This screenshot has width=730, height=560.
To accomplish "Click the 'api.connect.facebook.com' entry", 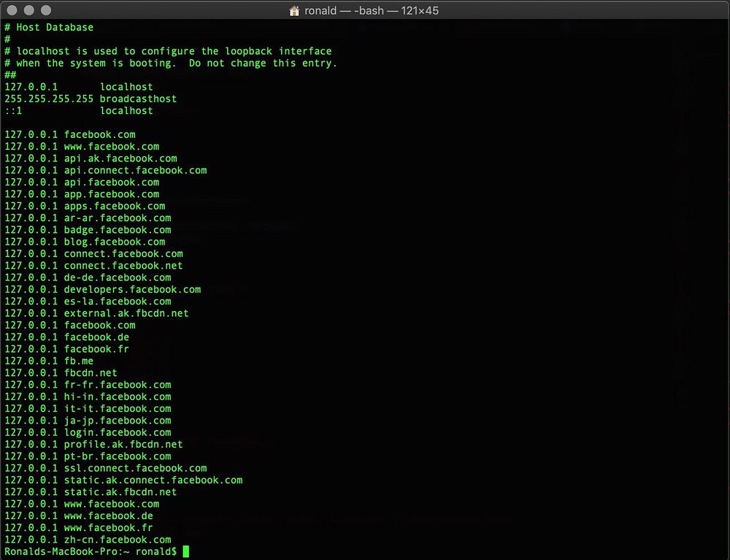I will [136, 170].
